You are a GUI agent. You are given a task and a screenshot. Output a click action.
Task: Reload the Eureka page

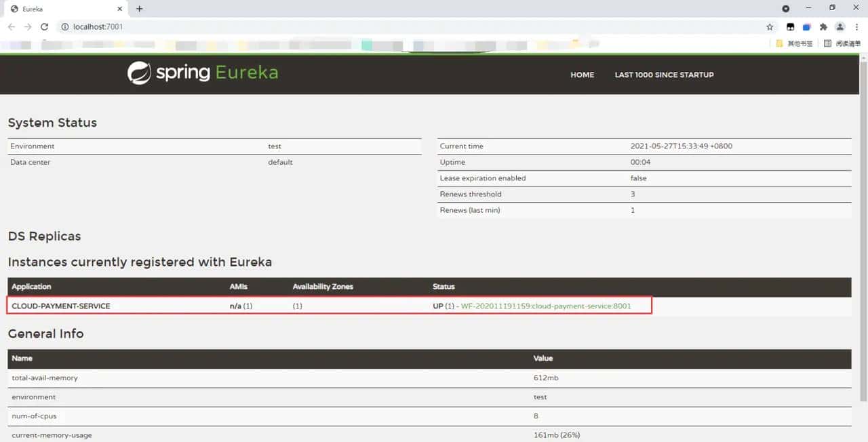[45, 27]
